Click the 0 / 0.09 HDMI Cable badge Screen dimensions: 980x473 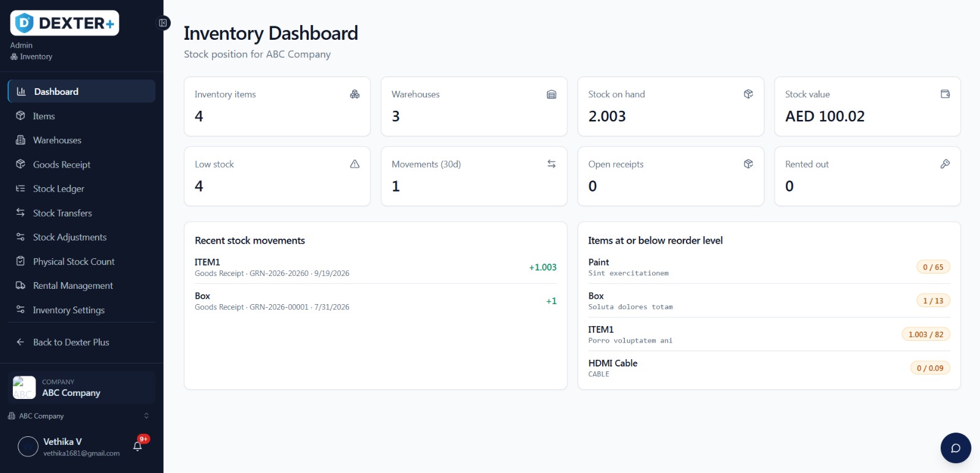[x=930, y=368]
